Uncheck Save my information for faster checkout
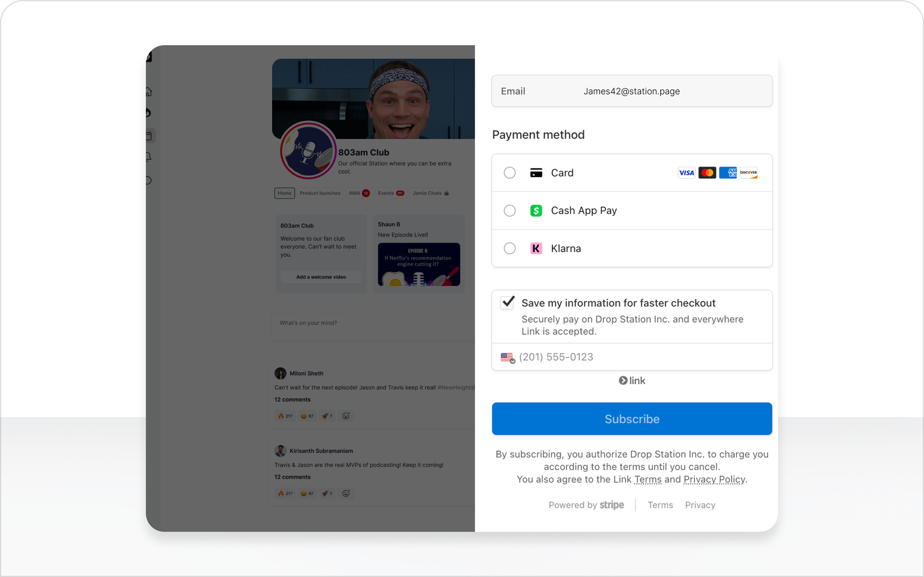Screen dimensions: 924x577 click(507, 303)
